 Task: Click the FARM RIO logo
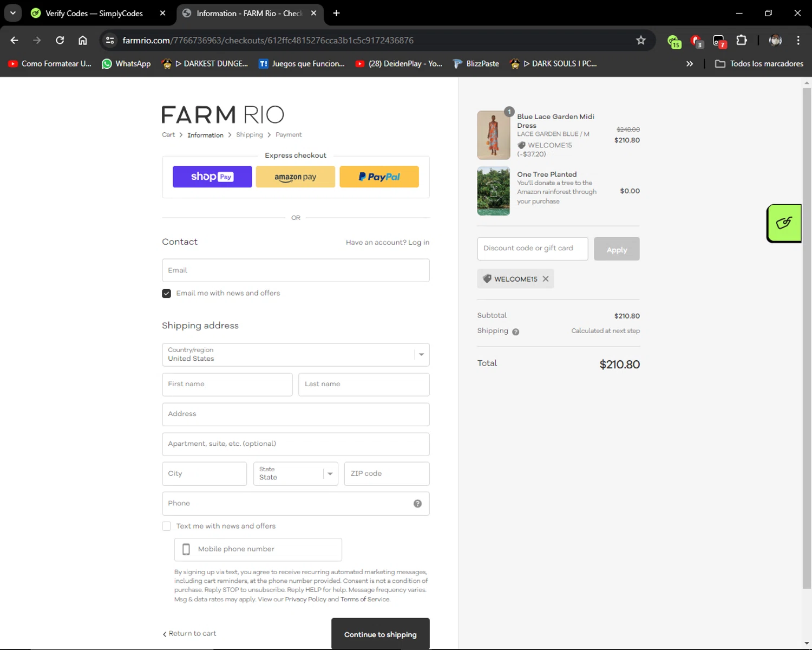(222, 114)
